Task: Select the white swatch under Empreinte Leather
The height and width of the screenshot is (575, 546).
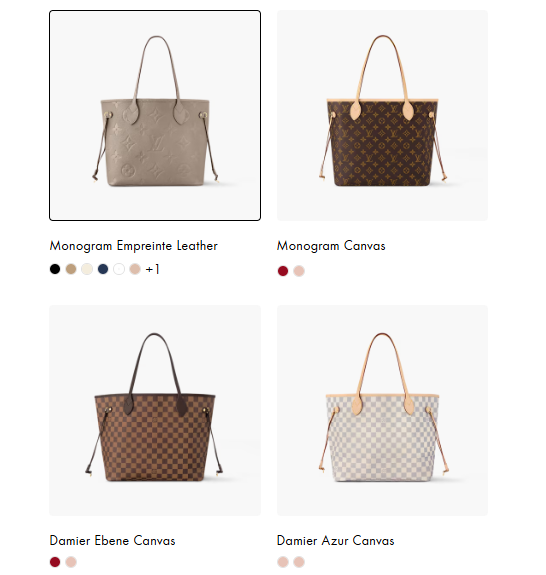Action: click(119, 269)
